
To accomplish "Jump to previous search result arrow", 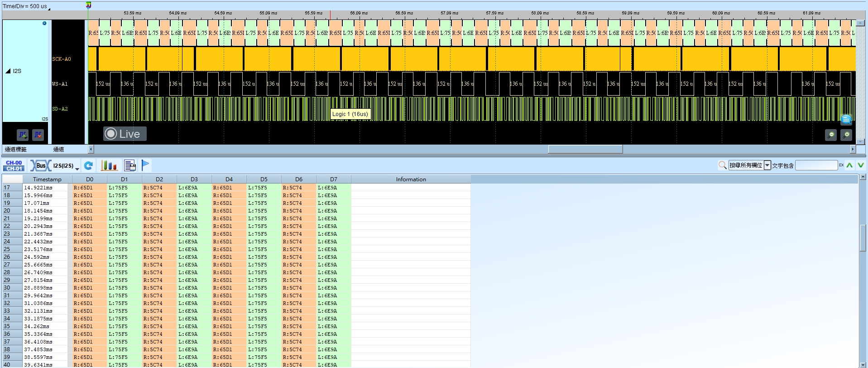I will (x=850, y=165).
